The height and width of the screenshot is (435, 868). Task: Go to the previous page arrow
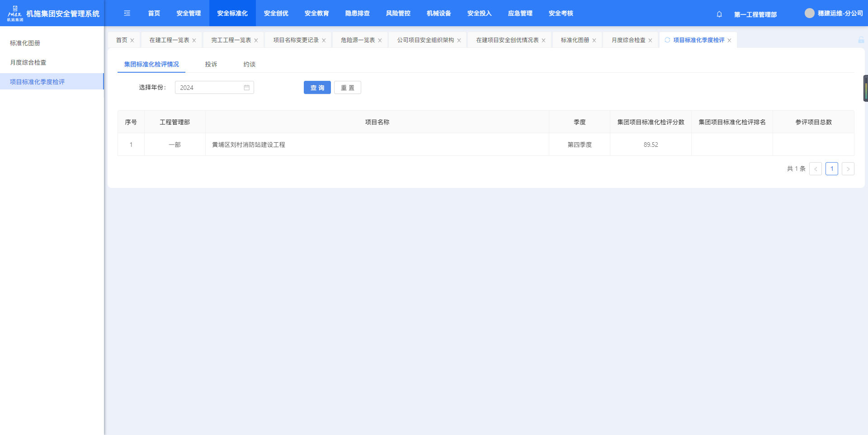(x=816, y=169)
